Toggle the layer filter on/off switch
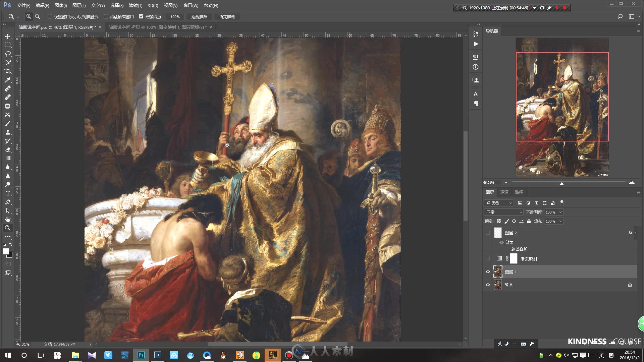Screen dimensions: 644x362 pyautogui.click(x=562, y=202)
